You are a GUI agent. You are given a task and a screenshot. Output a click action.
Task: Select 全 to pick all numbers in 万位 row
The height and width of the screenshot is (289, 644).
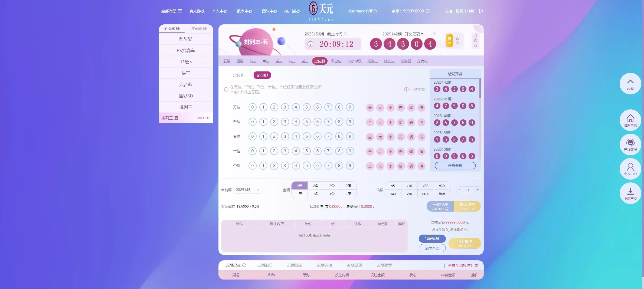(370, 107)
